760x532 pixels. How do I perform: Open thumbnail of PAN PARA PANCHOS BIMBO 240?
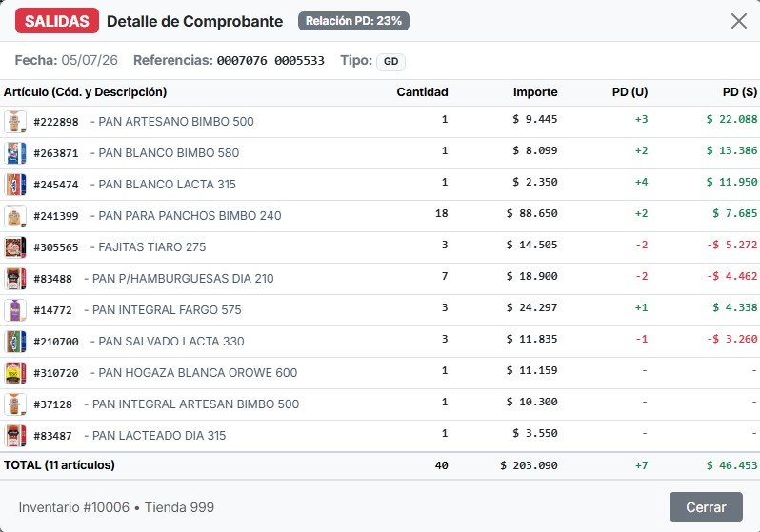point(15,216)
